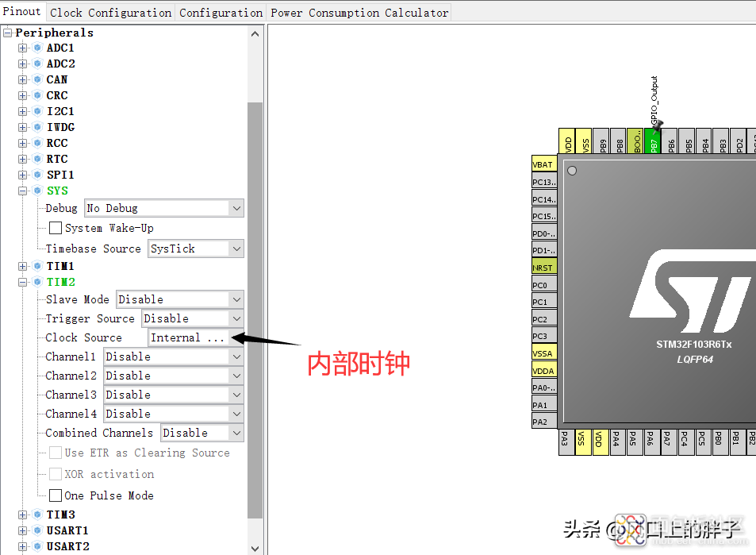Select the USART2 tree label
The image size is (756, 555).
[68, 547]
